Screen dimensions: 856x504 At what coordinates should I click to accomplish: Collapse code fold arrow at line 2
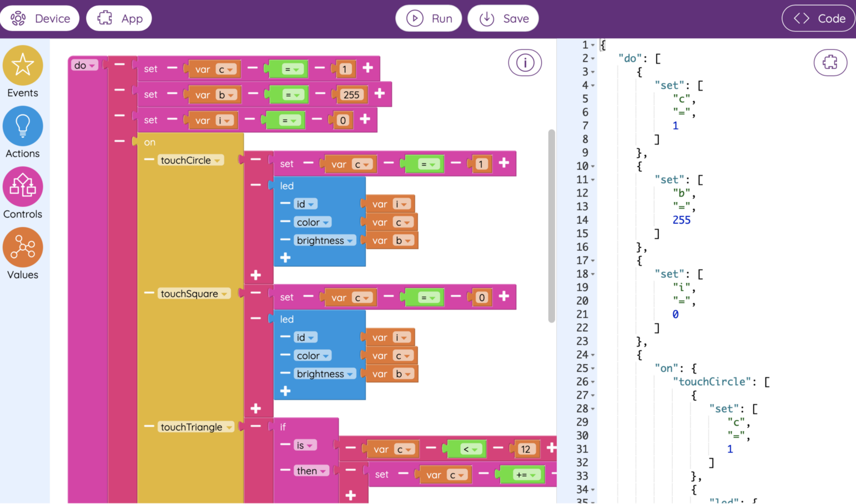click(593, 58)
